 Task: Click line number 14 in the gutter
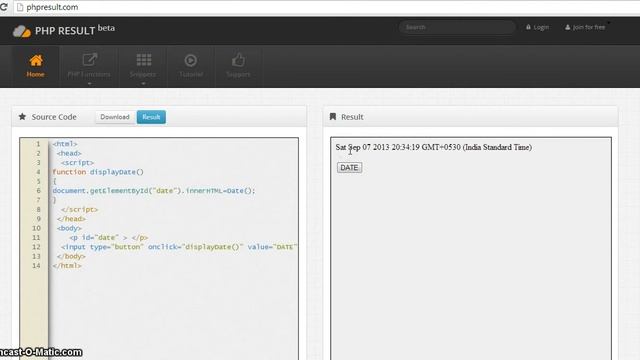click(x=36, y=266)
